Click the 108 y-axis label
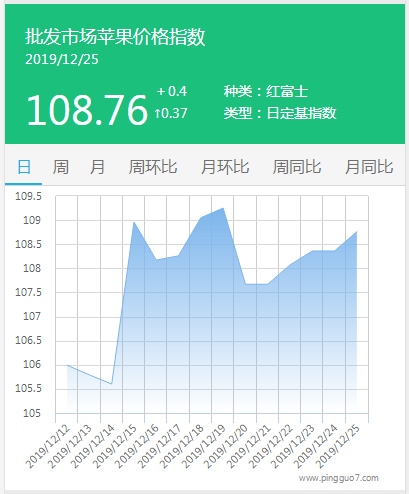409x494 pixels. click(32, 268)
